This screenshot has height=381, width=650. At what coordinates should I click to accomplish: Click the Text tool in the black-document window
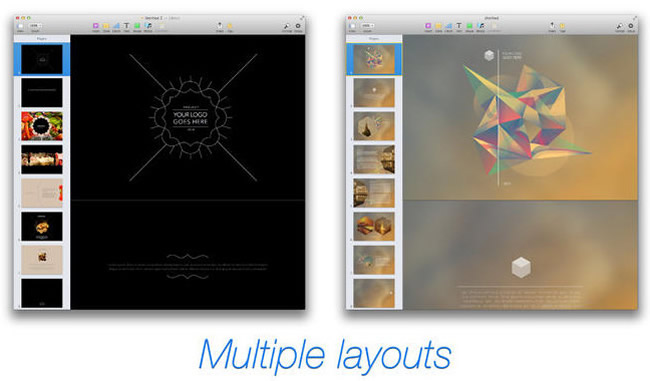coord(127,26)
